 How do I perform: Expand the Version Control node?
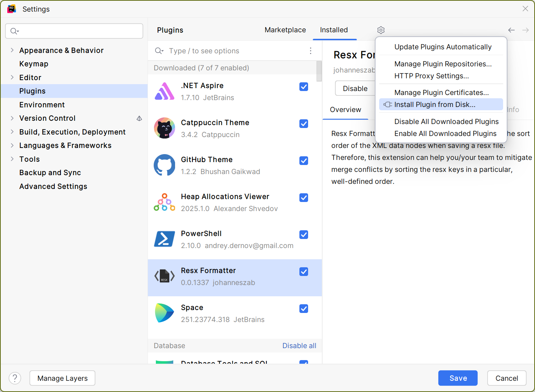12,118
